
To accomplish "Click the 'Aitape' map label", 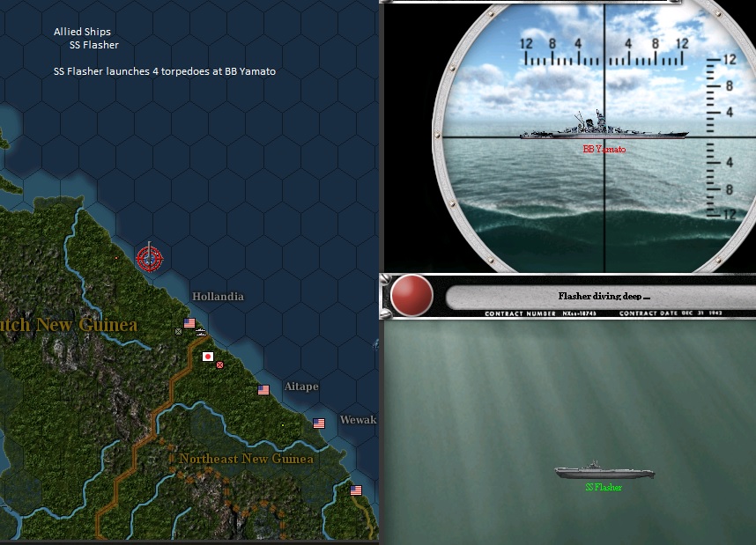I will (x=301, y=387).
